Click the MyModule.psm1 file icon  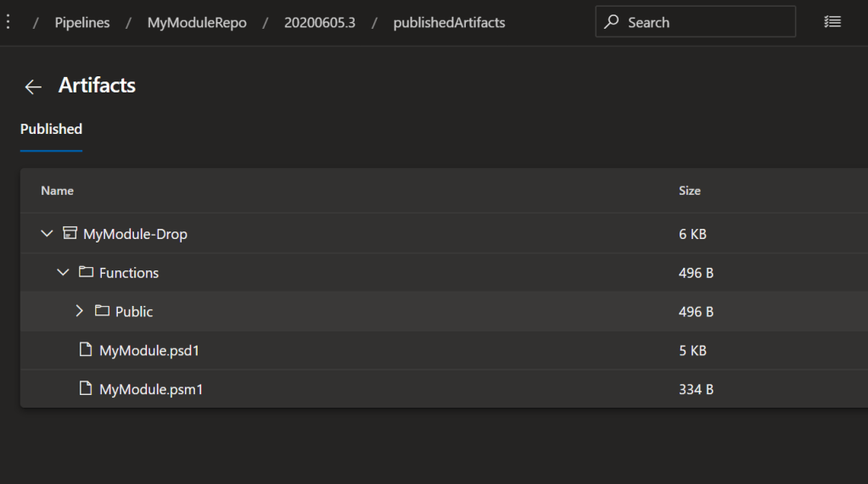tap(85, 389)
